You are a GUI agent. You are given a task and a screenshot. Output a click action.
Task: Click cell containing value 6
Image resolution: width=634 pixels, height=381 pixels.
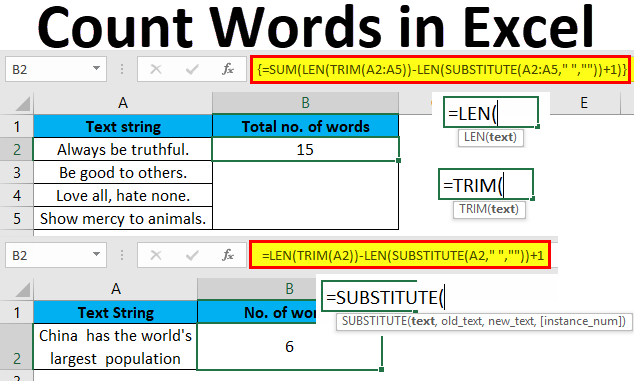(290, 347)
